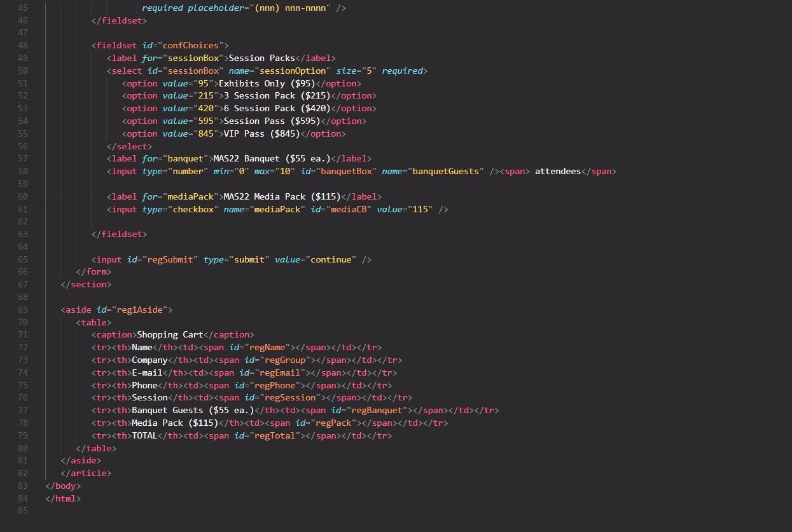The width and height of the screenshot is (792, 532).
Task: Place cursor on the "confChoices" id value
Action: [190, 45]
